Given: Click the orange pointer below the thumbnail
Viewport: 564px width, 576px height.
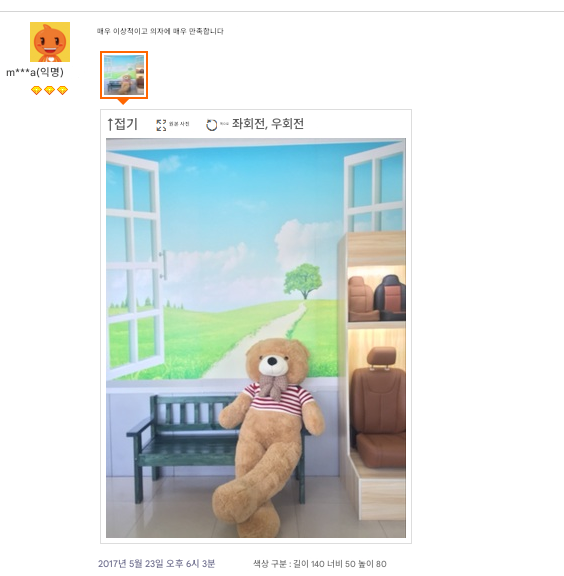Looking at the screenshot, I should tap(124, 102).
